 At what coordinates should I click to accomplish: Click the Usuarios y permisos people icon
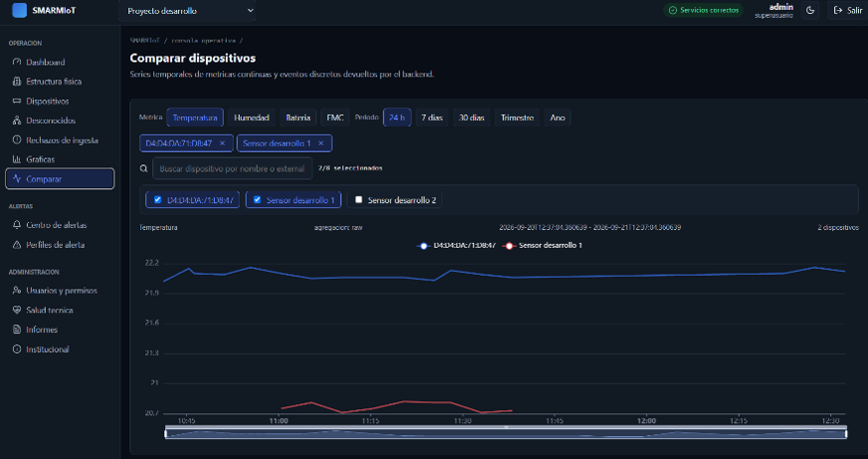click(x=17, y=290)
